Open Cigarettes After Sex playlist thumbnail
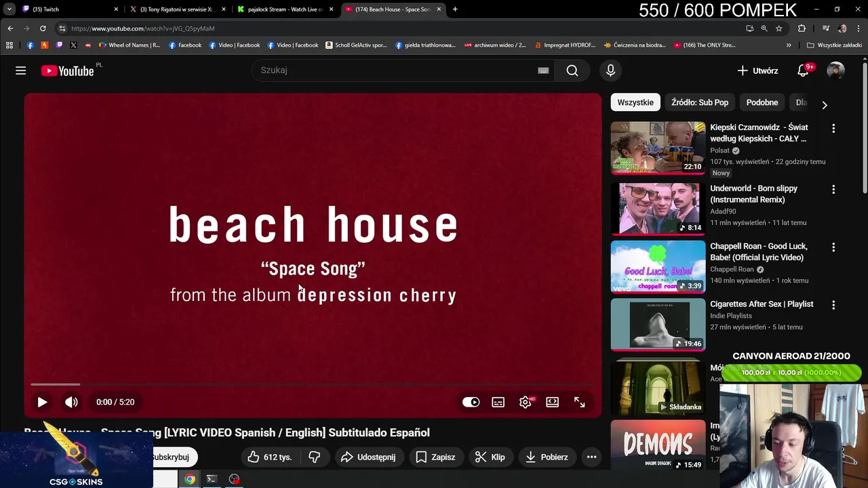Image resolution: width=868 pixels, height=488 pixels. [658, 325]
